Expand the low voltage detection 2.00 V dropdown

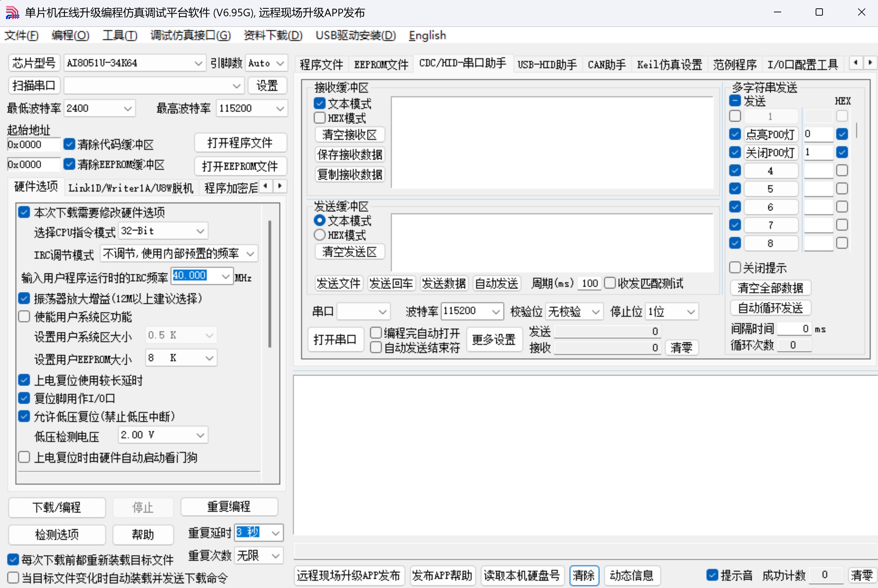coord(200,435)
